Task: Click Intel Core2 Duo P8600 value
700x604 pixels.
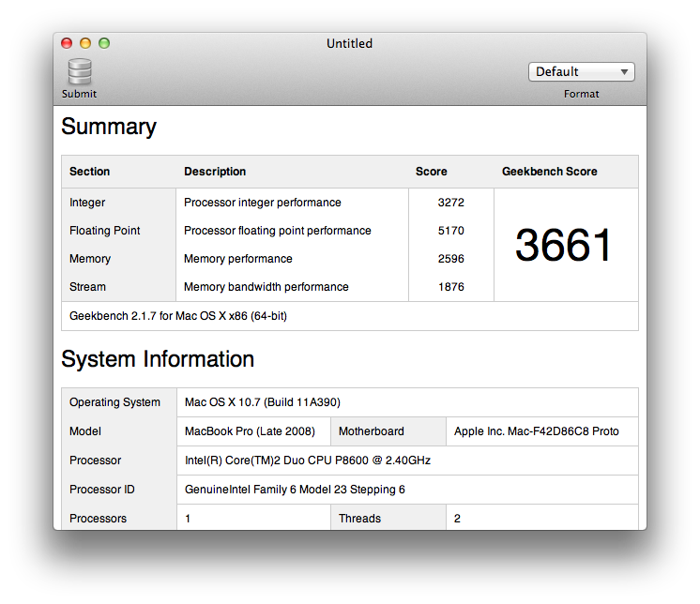Action: click(x=308, y=461)
